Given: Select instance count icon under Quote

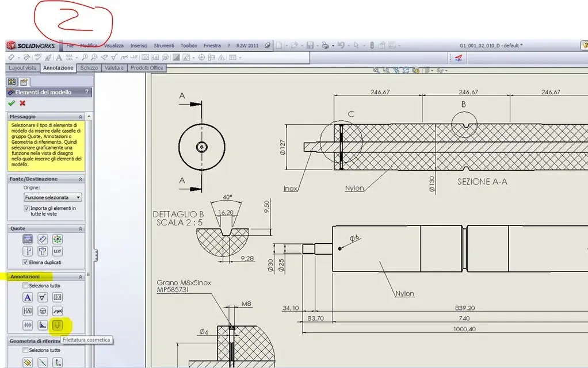Looking at the screenshot, I should 58,239.
